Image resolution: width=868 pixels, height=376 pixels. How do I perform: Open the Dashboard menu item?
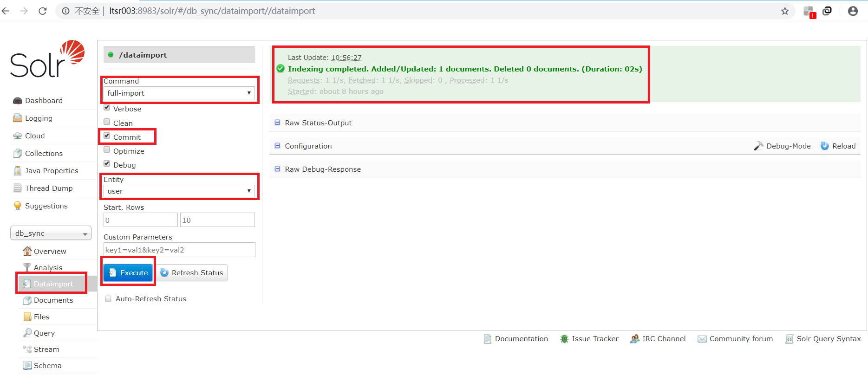click(44, 101)
